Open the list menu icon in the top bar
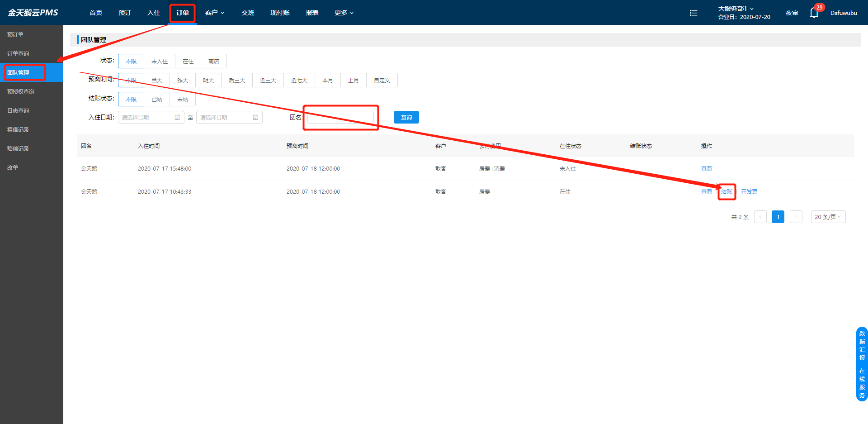The width and height of the screenshot is (868, 424). (x=693, y=13)
